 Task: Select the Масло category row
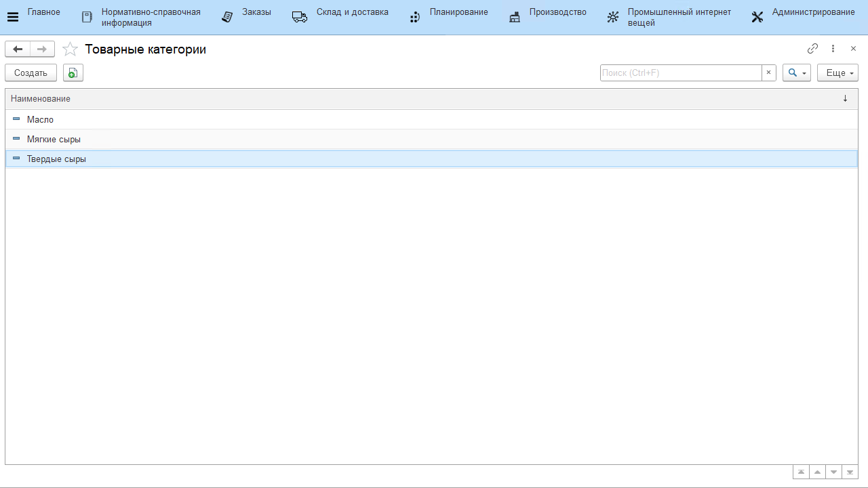point(41,119)
